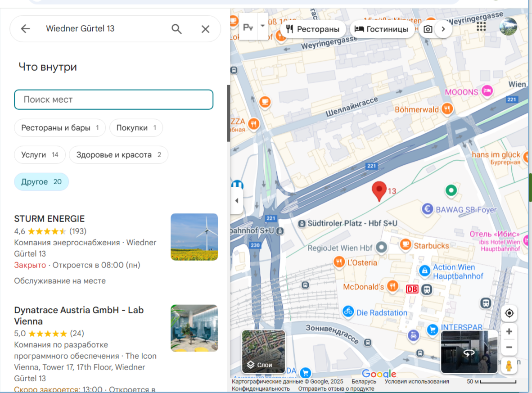
Task: Open STURM ENERGIE listing
Action: pos(49,219)
